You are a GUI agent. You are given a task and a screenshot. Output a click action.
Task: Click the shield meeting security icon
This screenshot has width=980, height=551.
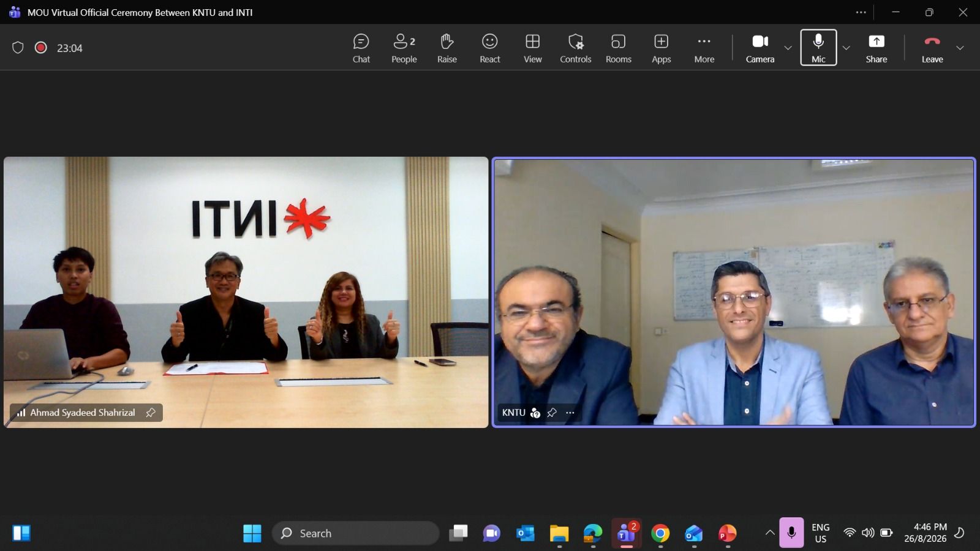pyautogui.click(x=18, y=48)
